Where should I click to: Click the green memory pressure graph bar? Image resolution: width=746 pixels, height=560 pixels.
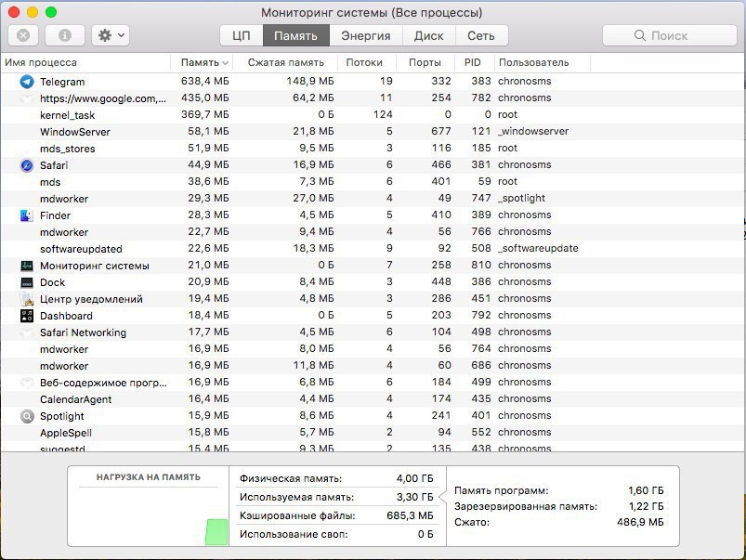coord(216,532)
